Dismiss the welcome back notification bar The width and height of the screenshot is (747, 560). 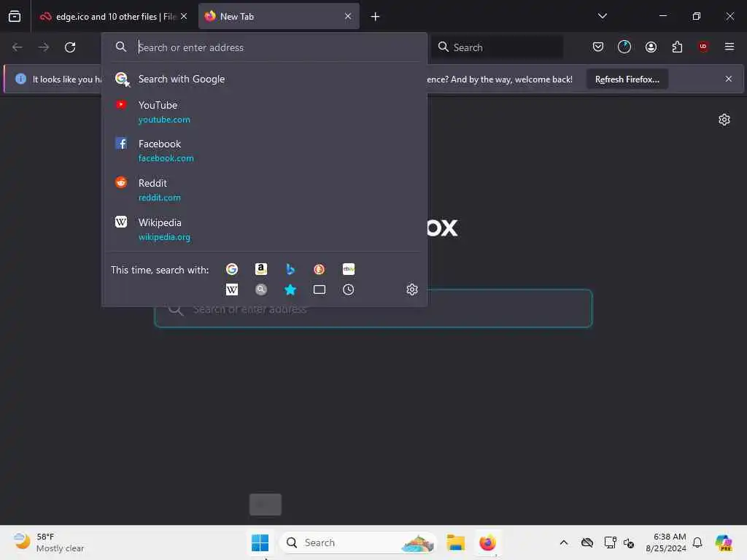tap(729, 79)
